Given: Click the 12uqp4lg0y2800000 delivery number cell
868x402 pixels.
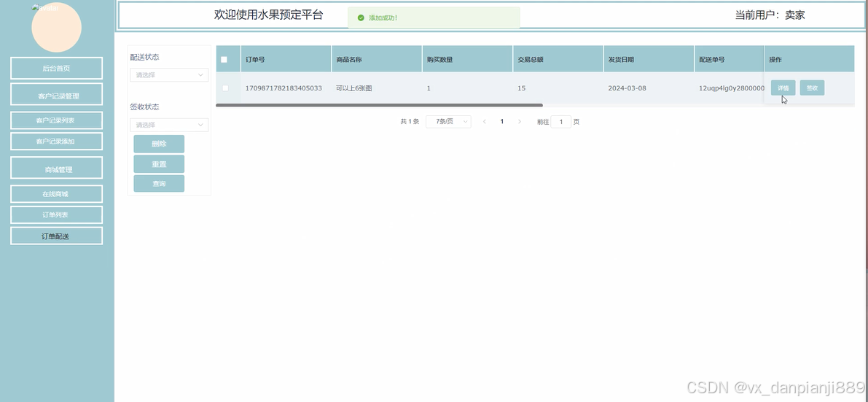Looking at the screenshot, I should [x=731, y=88].
